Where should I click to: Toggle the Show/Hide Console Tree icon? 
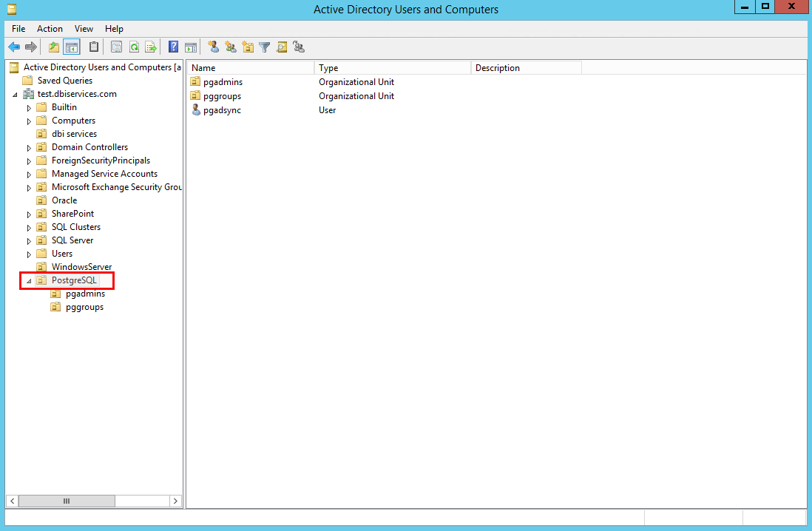pyautogui.click(x=72, y=47)
